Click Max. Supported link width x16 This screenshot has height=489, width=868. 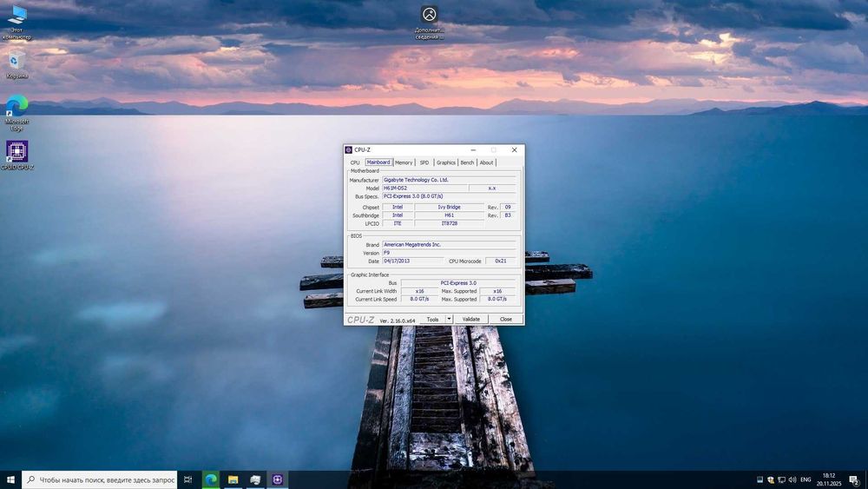coord(497,291)
